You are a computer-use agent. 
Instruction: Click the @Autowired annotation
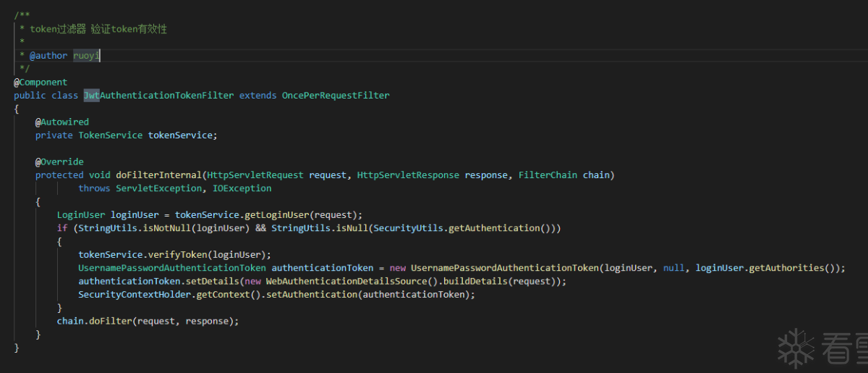point(62,122)
